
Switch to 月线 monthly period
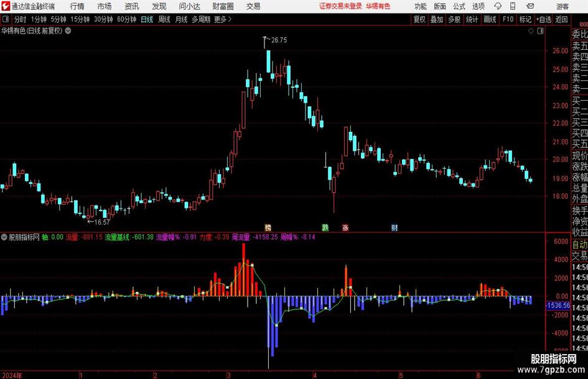click(x=182, y=19)
